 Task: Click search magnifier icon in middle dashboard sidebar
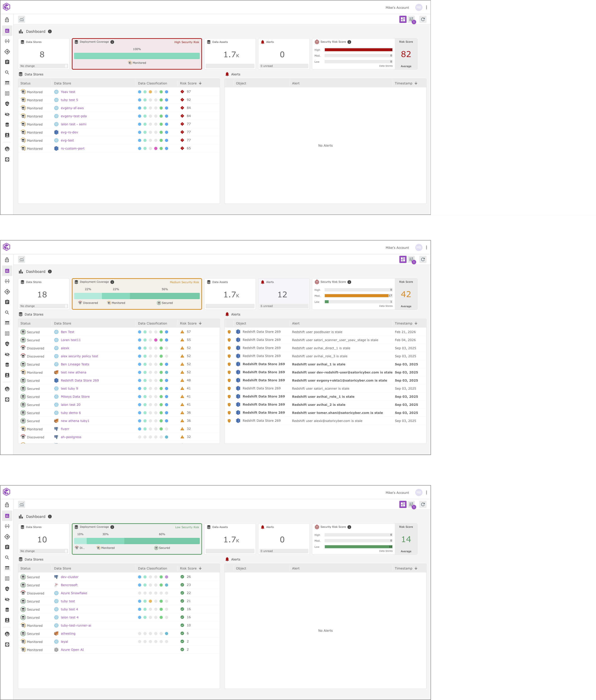7,313
